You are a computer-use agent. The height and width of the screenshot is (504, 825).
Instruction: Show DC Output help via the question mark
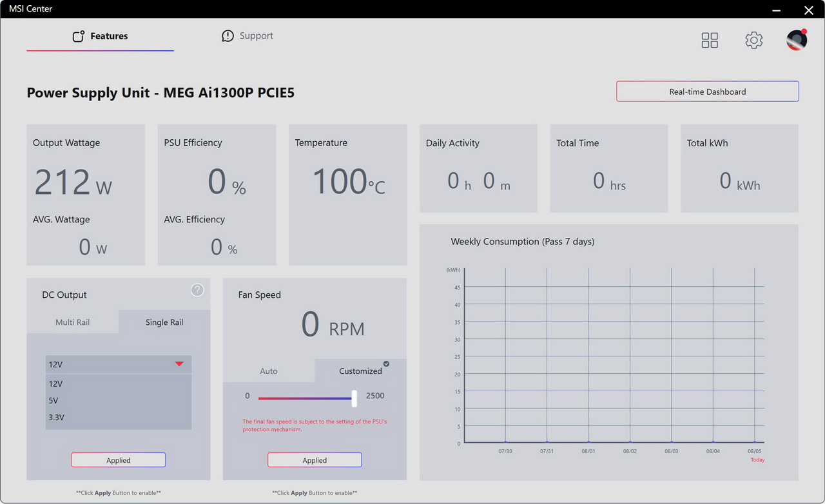(197, 290)
